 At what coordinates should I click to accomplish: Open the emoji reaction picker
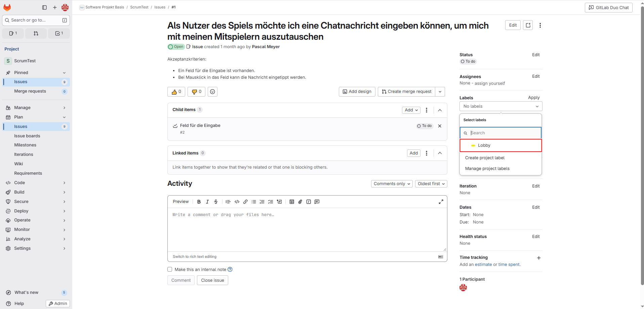(212, 92)
